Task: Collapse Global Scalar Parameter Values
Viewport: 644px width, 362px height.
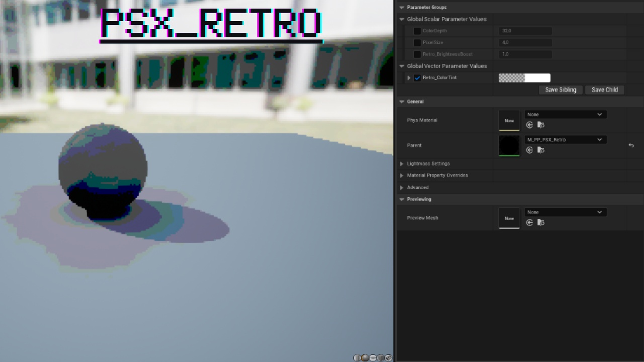Action: tap(402, 19)
